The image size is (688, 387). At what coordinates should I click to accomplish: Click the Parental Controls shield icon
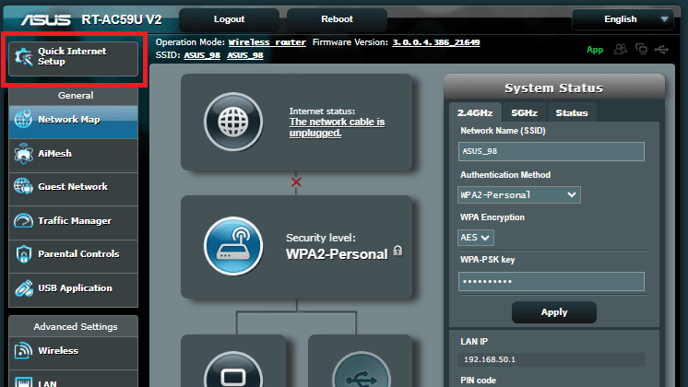coord(23,254)
